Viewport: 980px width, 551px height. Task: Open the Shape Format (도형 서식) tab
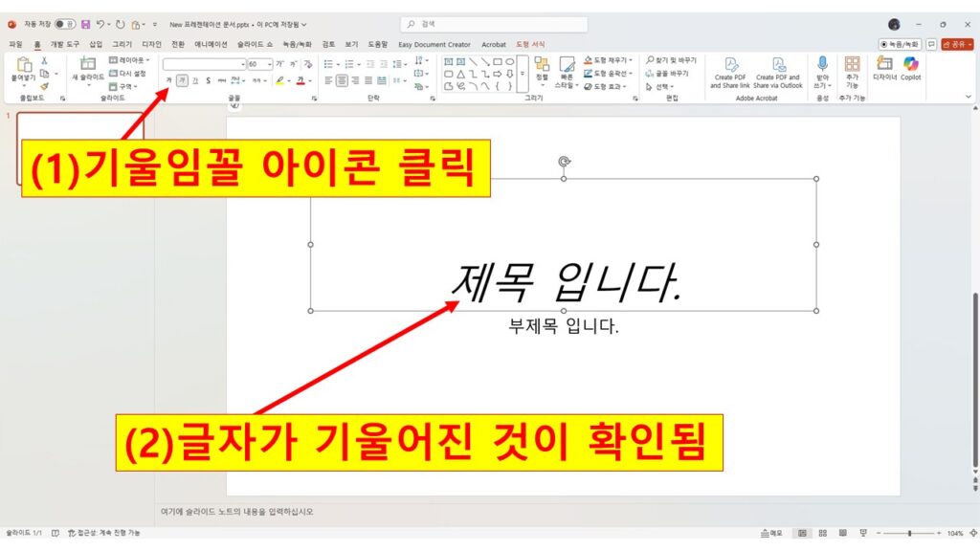click(530, 44)
